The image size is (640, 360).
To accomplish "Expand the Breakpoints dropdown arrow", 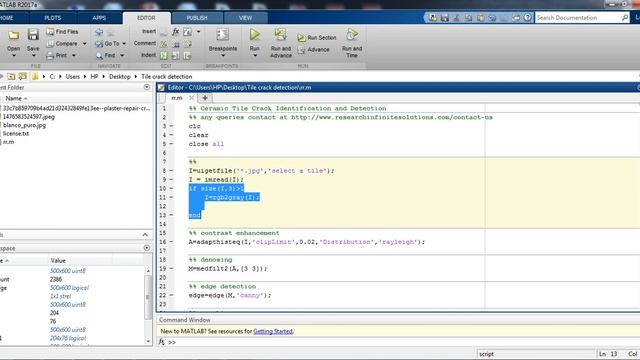I will [x=223, y=56].
